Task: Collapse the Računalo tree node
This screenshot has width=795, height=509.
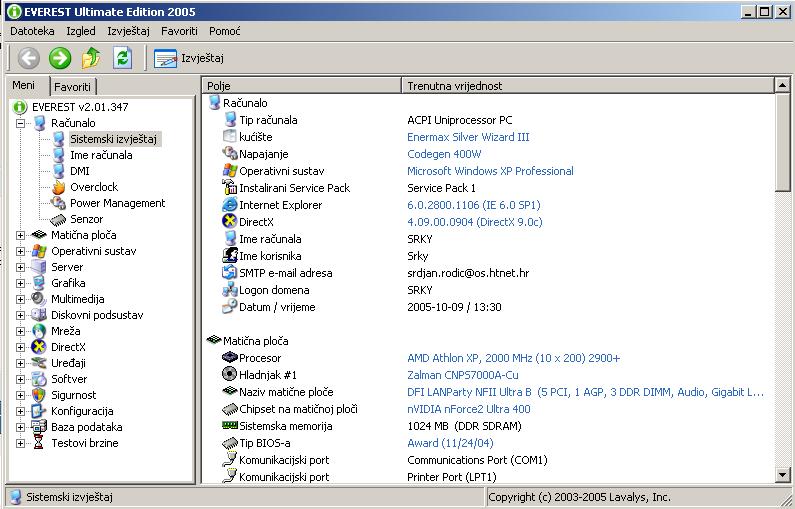Action: [x=21, y=123]
